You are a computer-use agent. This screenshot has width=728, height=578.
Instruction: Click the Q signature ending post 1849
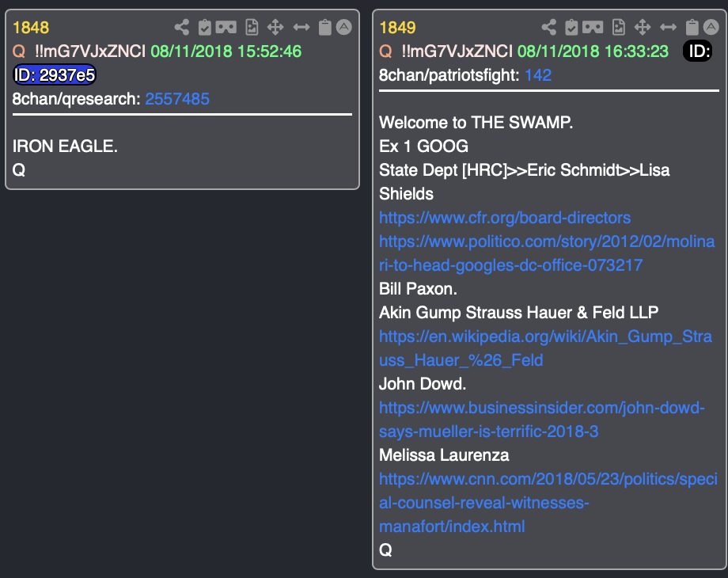[x=386, y=550]
